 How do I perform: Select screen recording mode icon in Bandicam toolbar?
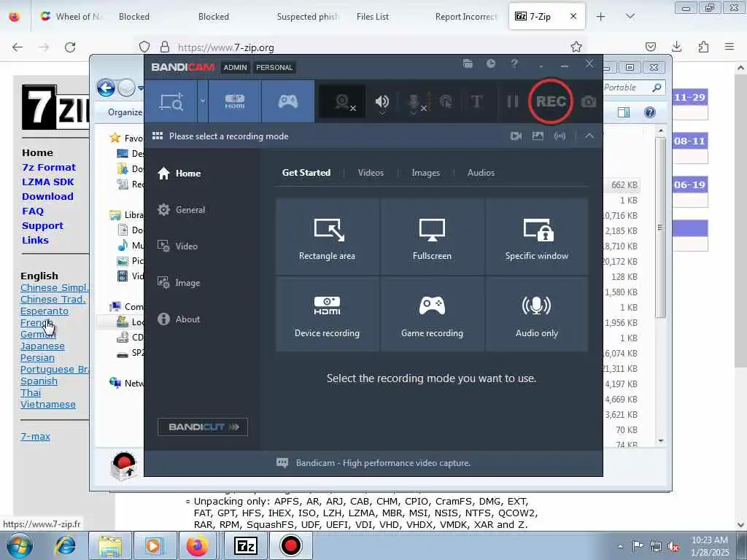click(x=171, y=101)
